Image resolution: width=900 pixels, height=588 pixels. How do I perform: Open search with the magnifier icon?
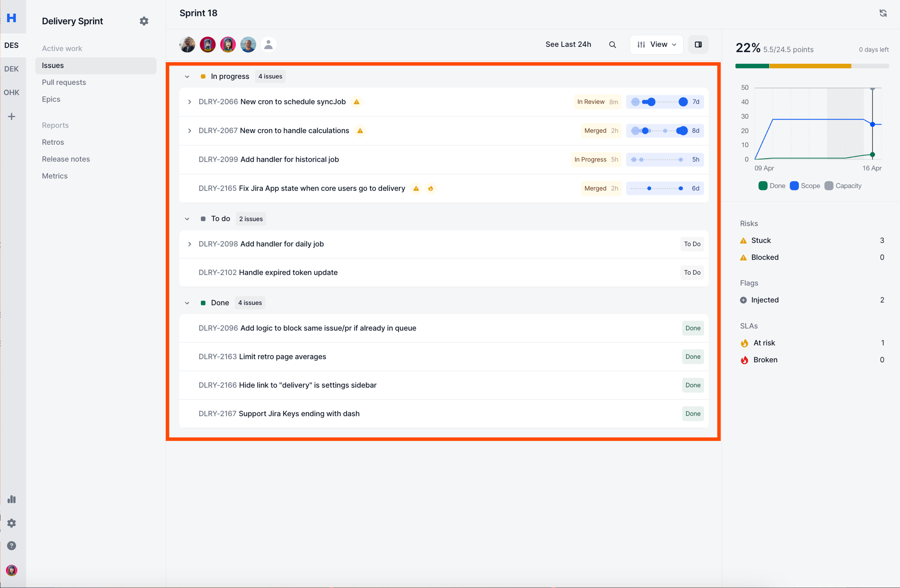(612, 45)
